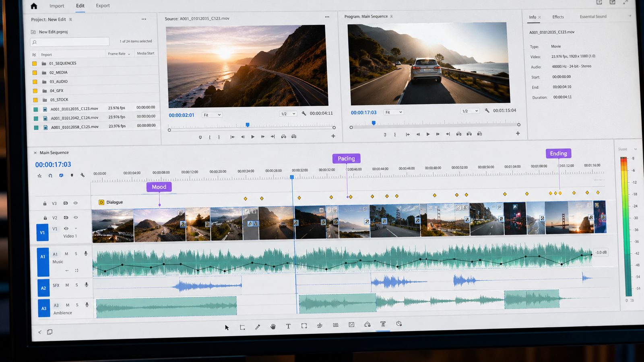Select the Crop tool with corner arrow

click(242, 327)
